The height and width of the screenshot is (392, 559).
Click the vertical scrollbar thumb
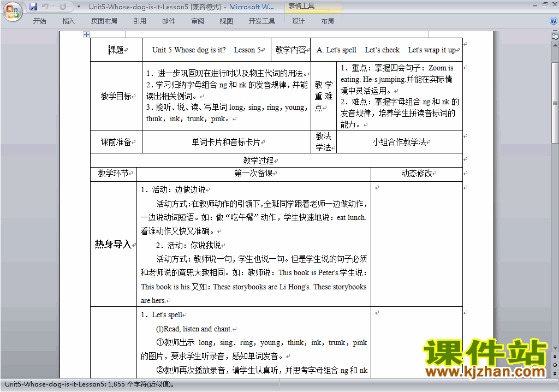click(555, 103)
